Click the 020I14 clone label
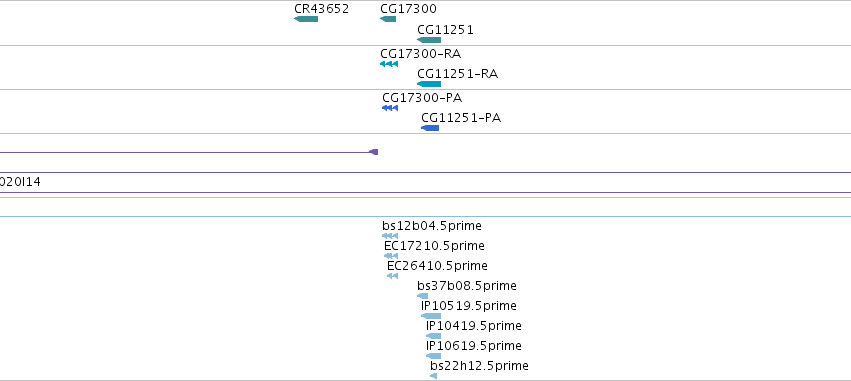 tap(20, 182)
